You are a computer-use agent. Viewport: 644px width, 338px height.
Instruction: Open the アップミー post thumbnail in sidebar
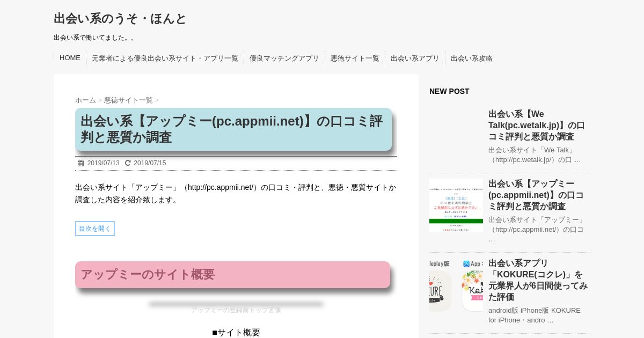pyautogui.click(x=456, y=205)
